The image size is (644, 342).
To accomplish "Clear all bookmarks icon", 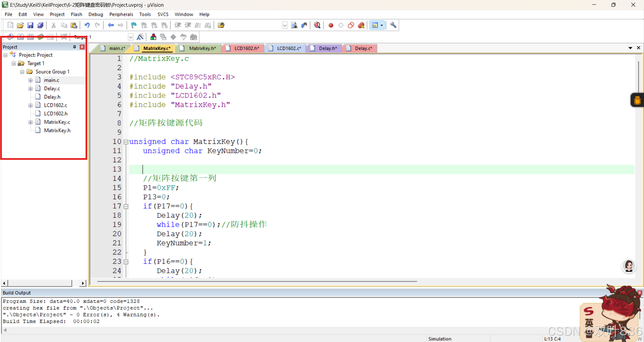I will pos(164,25).
